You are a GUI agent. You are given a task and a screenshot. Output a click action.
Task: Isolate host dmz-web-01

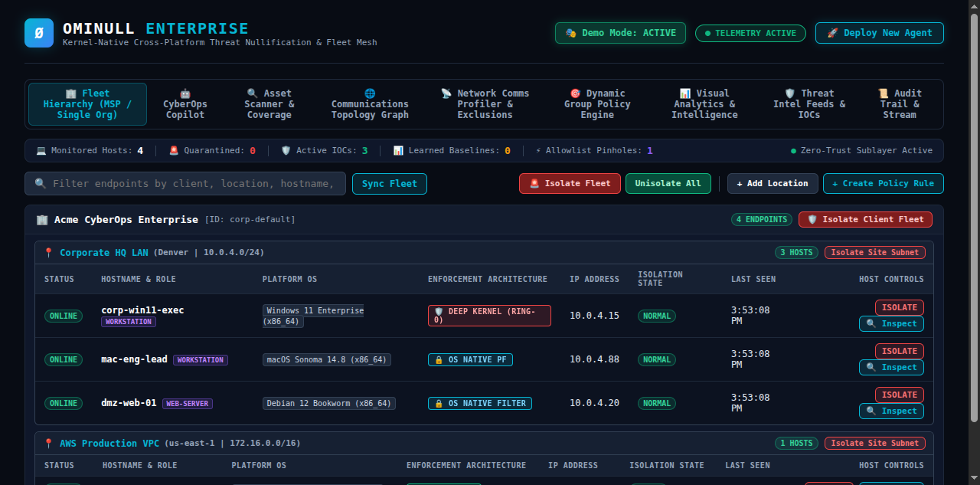tap(900, 395)
